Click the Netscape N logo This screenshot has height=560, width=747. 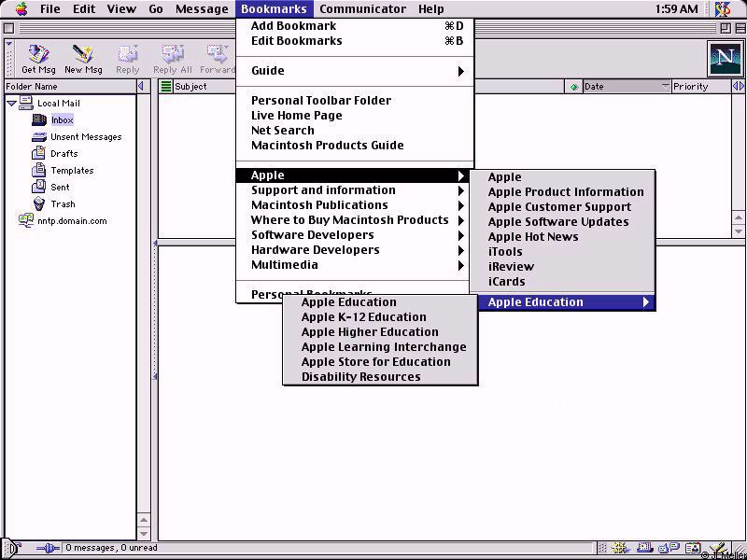click(x=724, y=59)
